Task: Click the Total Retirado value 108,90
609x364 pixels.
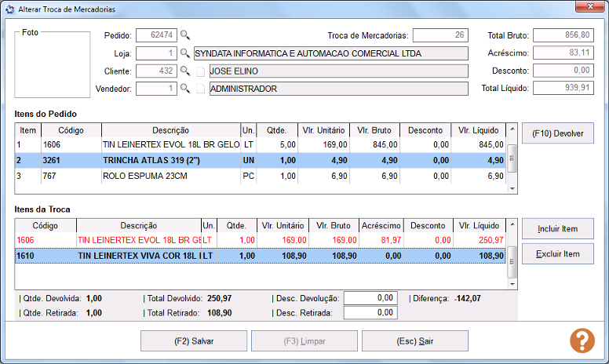Action: click(x=220, y=313)
